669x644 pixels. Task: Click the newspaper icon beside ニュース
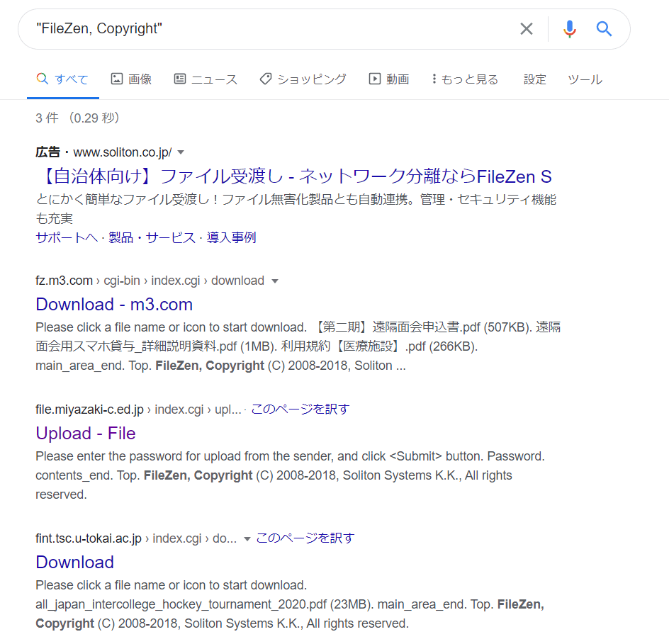tap(180, 79)
